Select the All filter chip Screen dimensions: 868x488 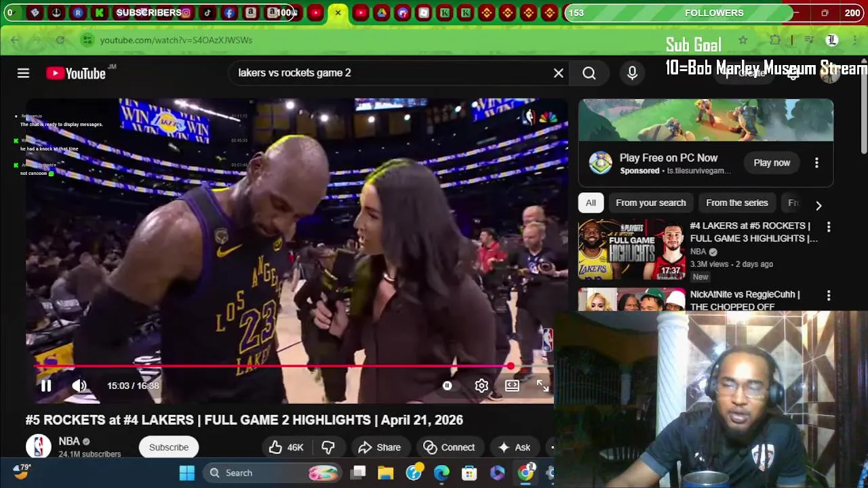point(591,203)
